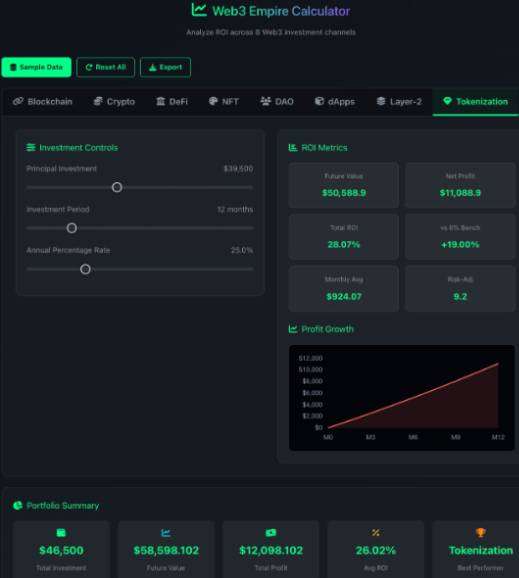
Task: Click the Profit Growth chart line
Action: tap(413, 396)
